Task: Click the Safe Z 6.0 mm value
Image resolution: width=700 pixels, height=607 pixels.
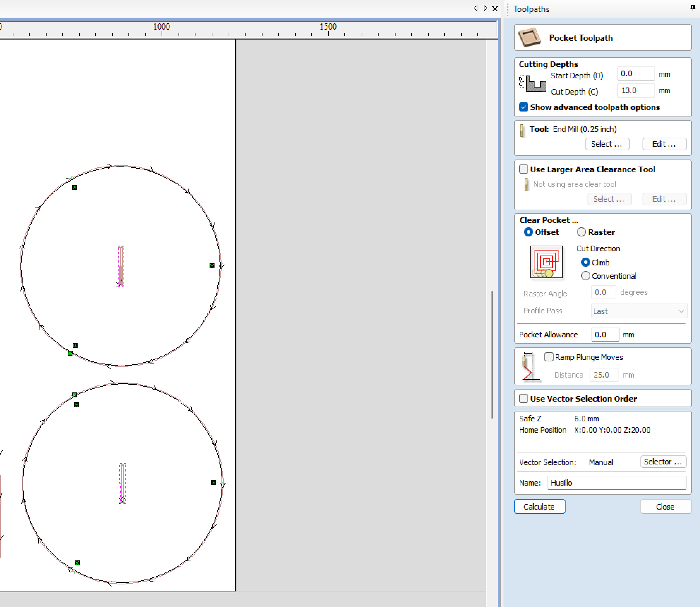Action: pyautogui.click(x=587, y=419)
